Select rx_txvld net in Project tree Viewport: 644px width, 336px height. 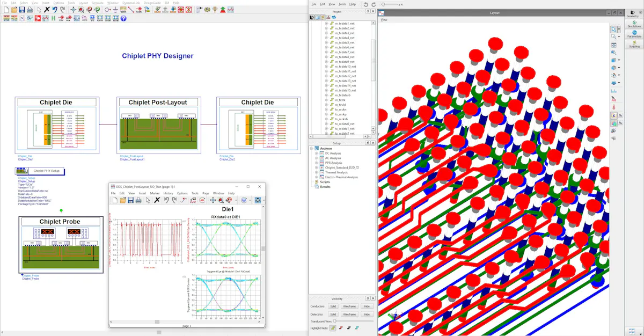click(x=340, y=105)
